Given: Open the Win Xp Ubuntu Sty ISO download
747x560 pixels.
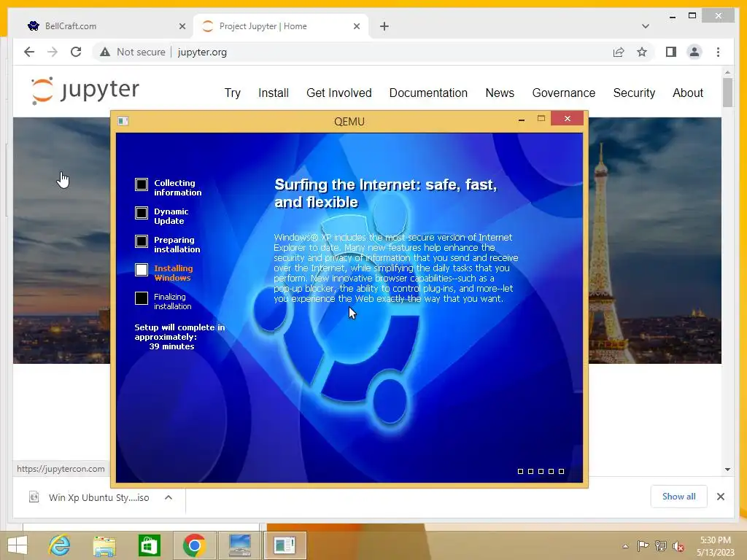Looking at the screenshot, I should pos(99,497).
